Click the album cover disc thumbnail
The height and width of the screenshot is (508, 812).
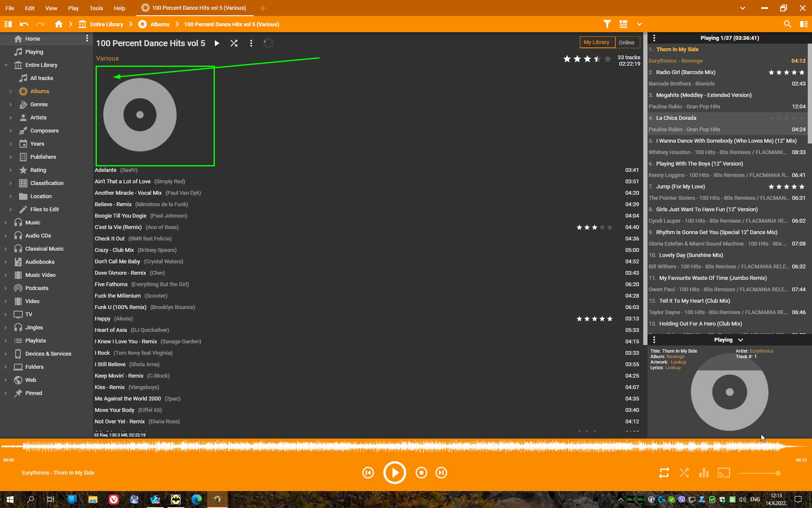pyautogui.click(x=140, y=115)
